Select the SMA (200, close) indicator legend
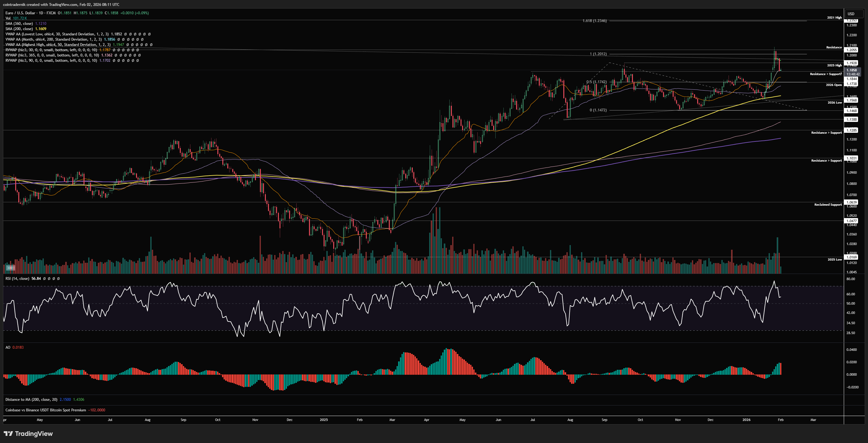This screenshot has width=868, height=443. [19, 29]
